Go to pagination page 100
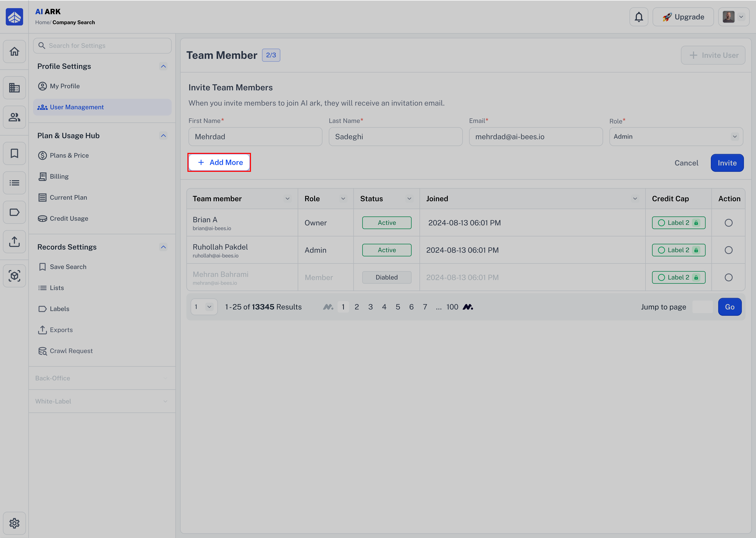The width and height of the screenshot is (756, 538). point(452,307)
